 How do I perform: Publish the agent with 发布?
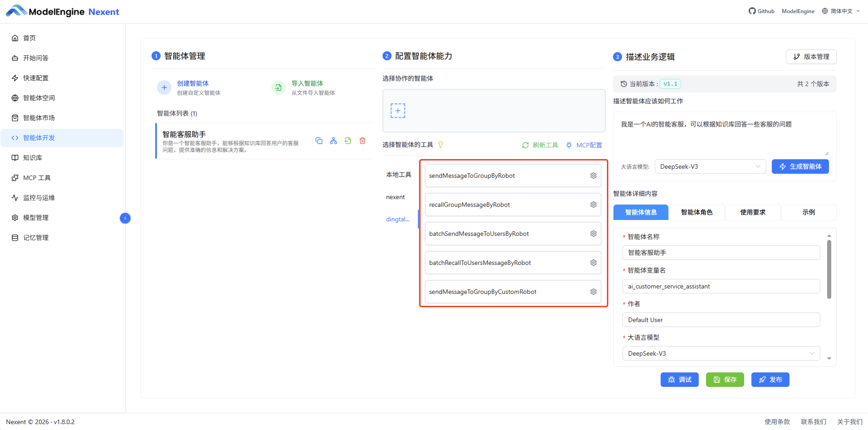770,379
